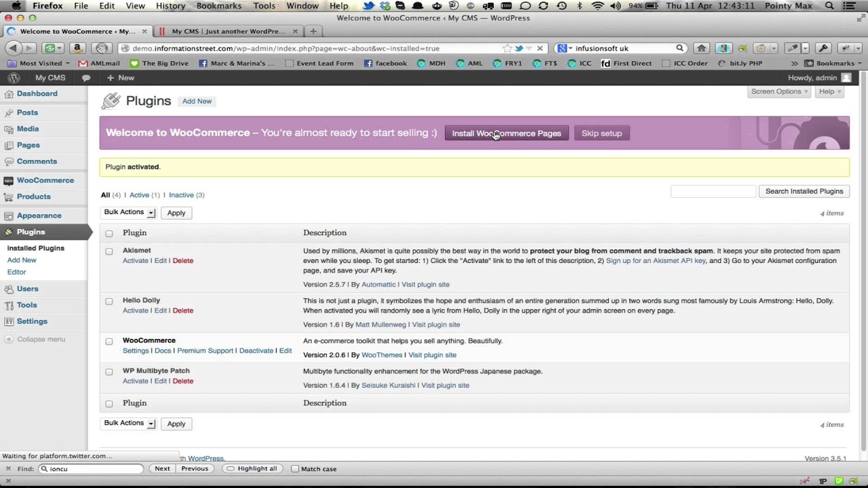Open the bottom Bulk Actions dropdown

pyautogui.click(x=129, y=423)
